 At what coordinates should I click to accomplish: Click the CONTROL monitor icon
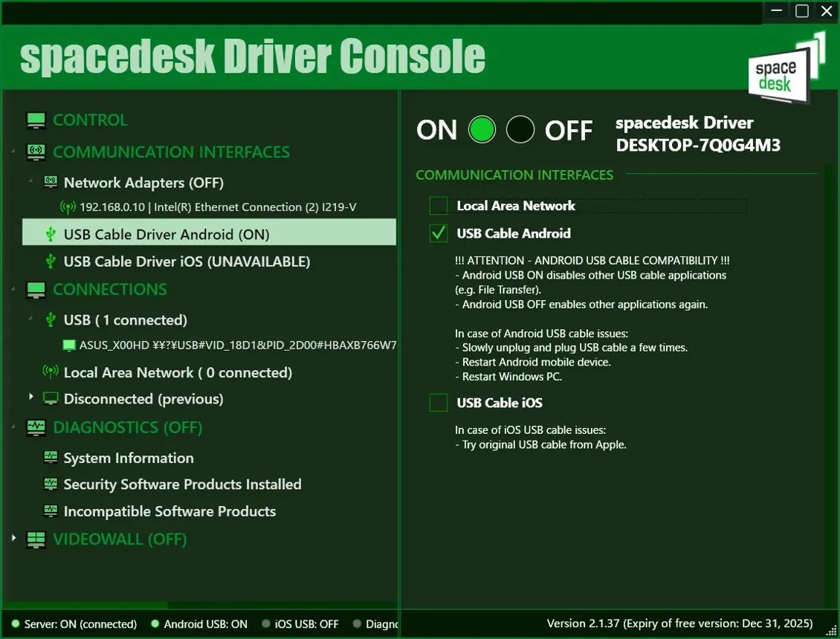36,120
